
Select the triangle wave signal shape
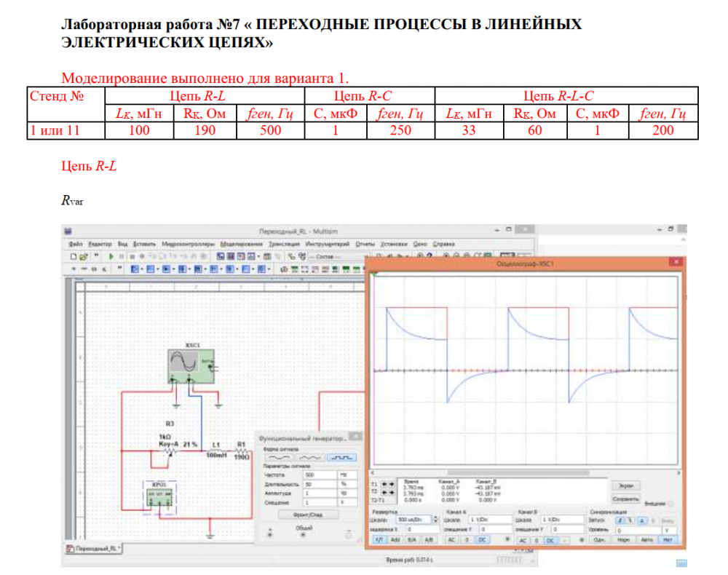pyautogui.click(x=311, y=458)
